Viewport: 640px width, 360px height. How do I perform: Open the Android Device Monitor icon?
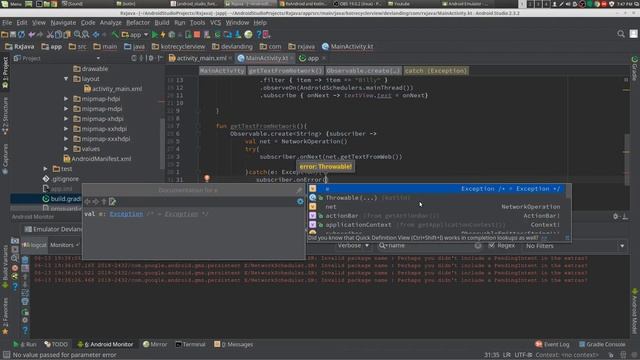point(248,35)
